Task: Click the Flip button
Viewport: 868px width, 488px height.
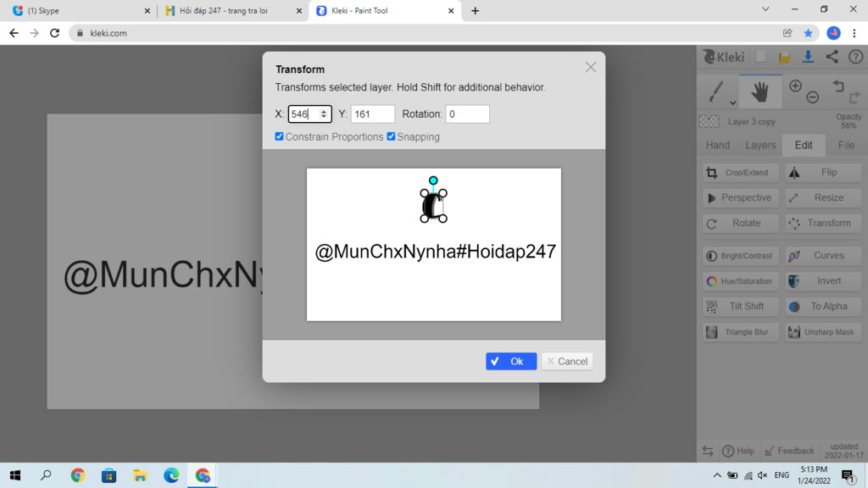Action: 822,173
